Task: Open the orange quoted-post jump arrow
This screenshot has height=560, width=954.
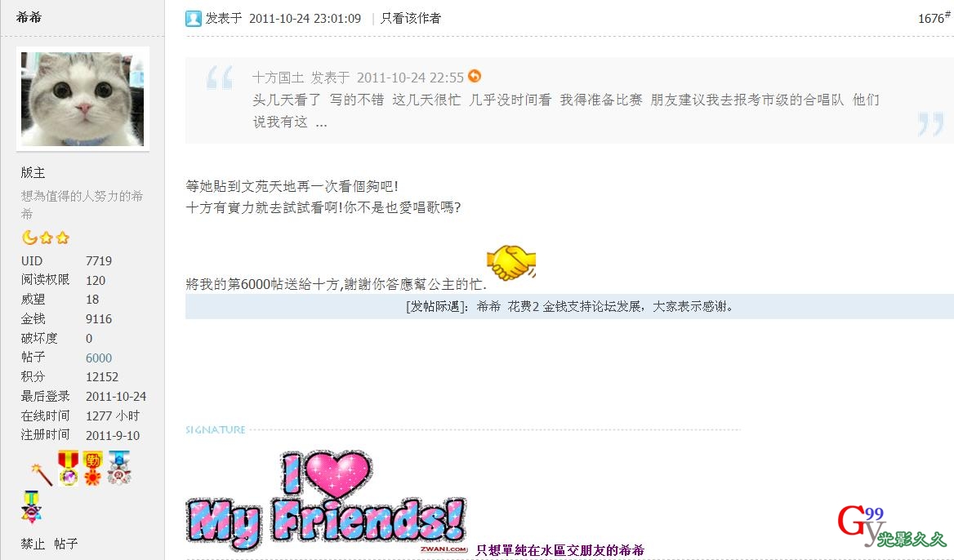Action: (x=475, y=76)
